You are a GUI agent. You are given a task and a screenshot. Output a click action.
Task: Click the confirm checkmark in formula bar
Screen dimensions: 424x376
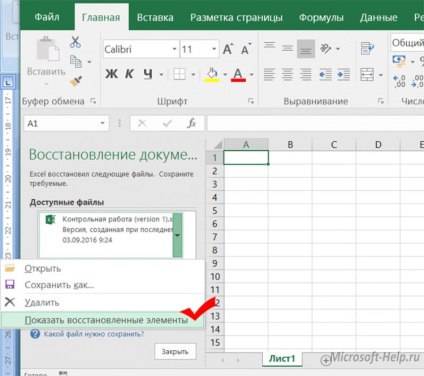(167, 123)
